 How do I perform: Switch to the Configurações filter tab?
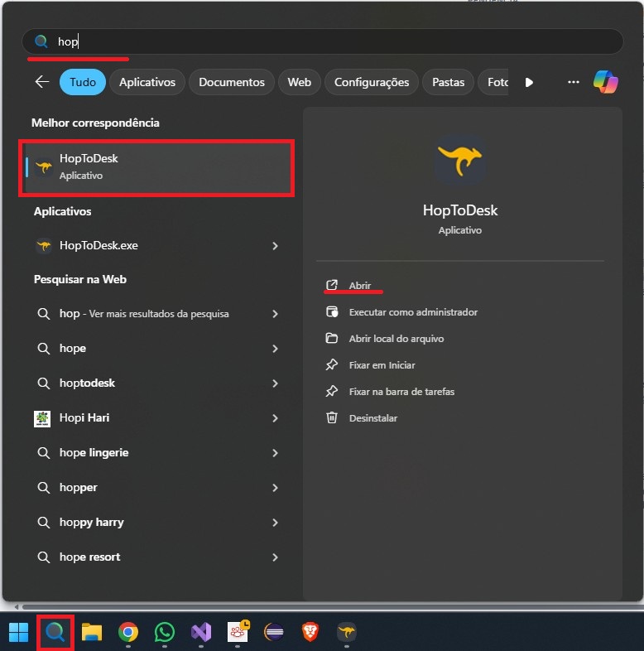[372, 82]
